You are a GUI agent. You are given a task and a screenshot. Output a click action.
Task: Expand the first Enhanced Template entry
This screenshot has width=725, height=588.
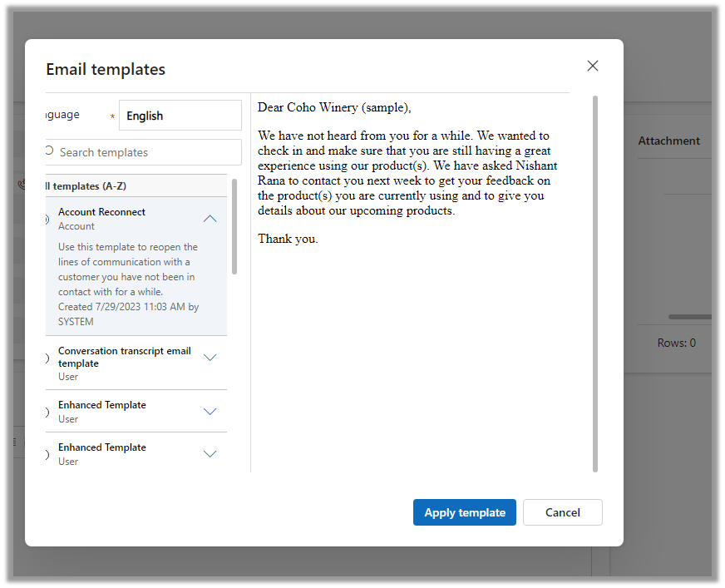pos(210,412)
